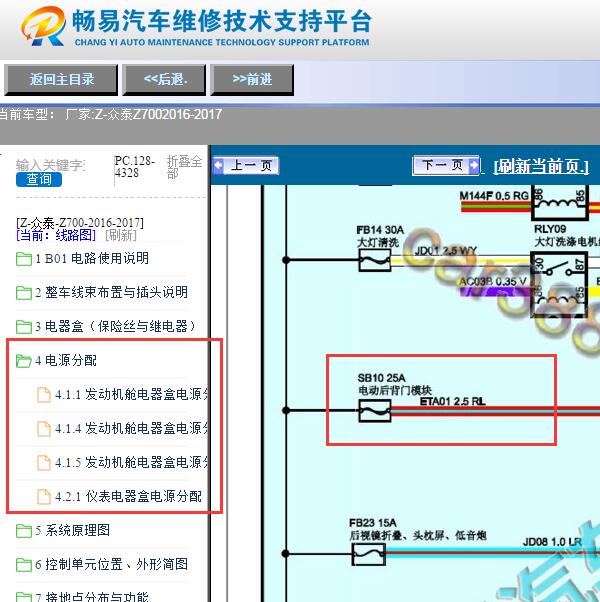This screenshot has width=600, height=602.
Task: Go forward using the >>前进 button
Action: [252, 79]
